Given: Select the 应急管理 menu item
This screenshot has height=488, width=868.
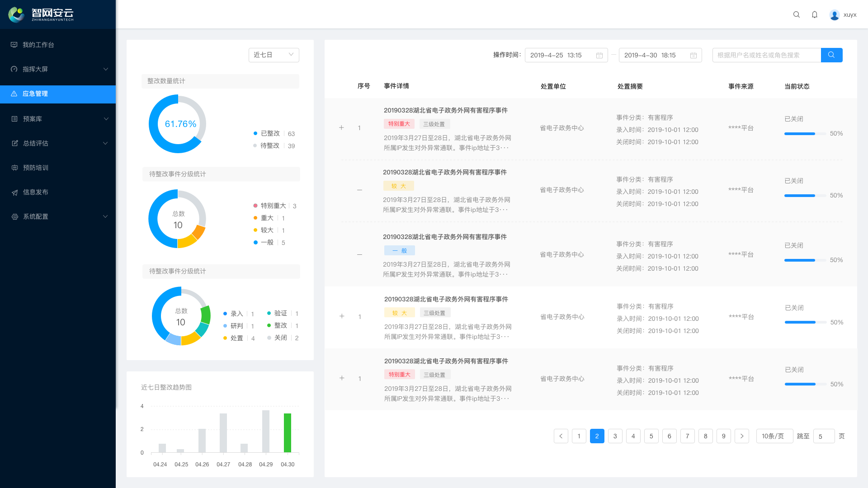Looking at the screenshot, I should pyautogui.click(x=36, y=94).
